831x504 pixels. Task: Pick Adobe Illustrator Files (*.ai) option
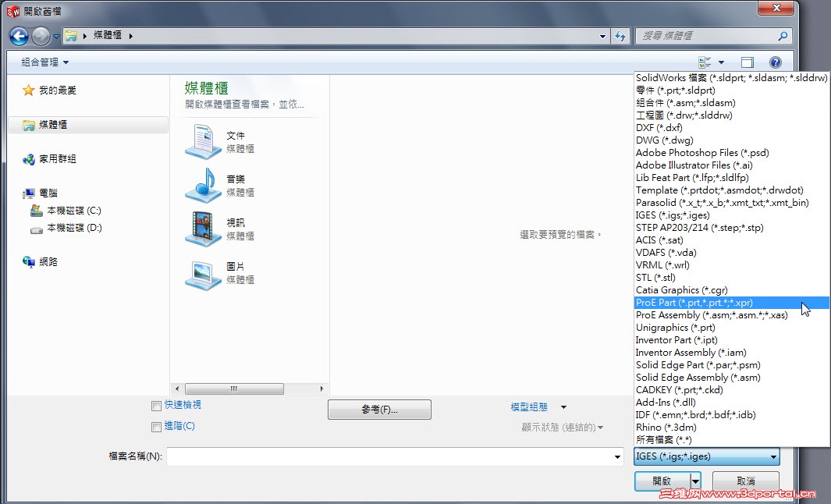pos(732,165)
